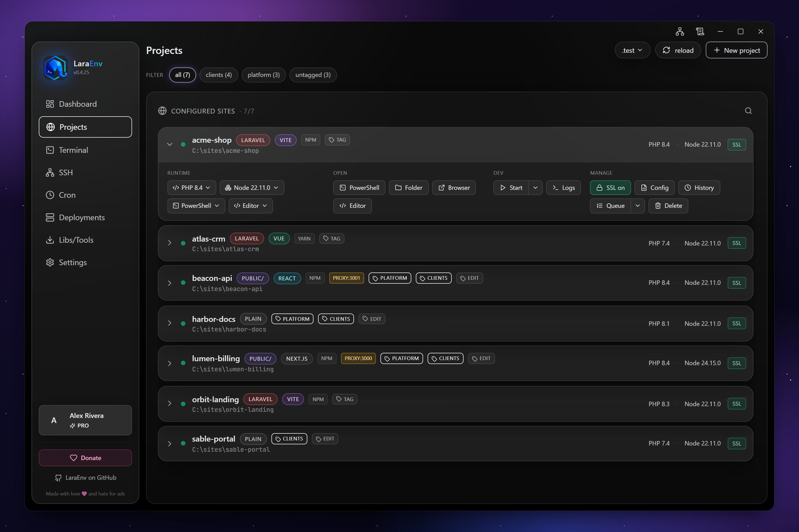View acme-shop dev Logs

click(563, 188)
